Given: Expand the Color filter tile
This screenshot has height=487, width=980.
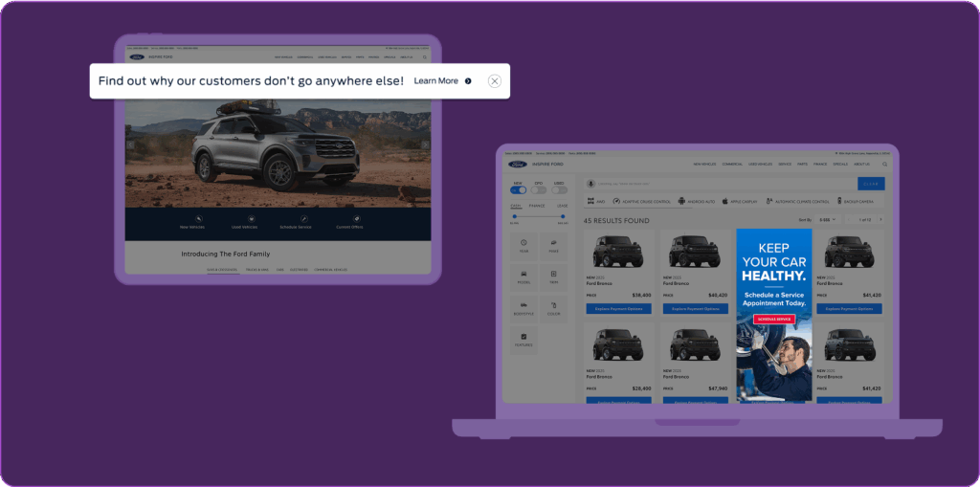Looking at the screenshot, I should tap(554, 309).
